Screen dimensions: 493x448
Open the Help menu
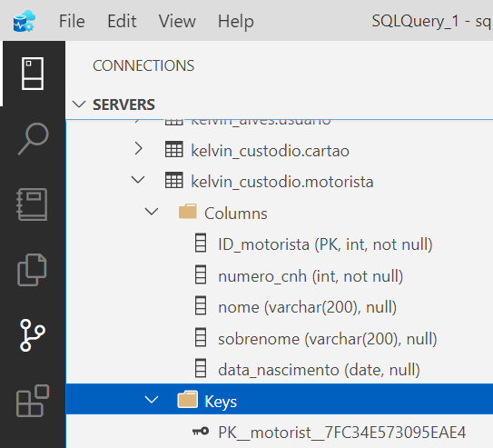pos(236,22)
